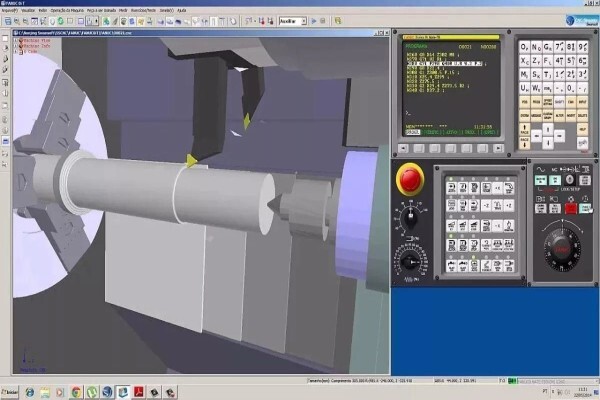The height and width of the screenshot is (400, 600).
Task: Click the POS key on MDI keypad
Action: pos(525,102)
